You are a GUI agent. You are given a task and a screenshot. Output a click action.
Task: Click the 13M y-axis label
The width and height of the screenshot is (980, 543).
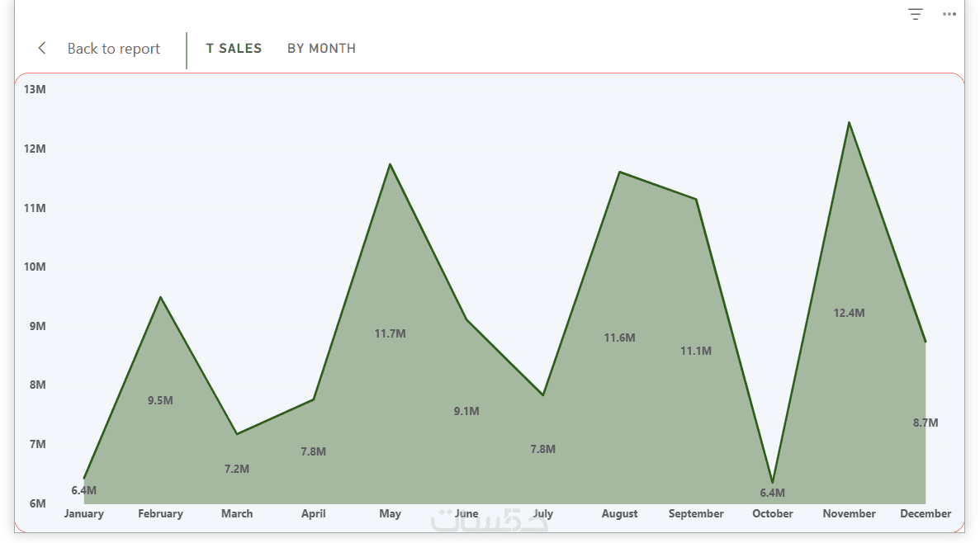click(x=35, y=89)
